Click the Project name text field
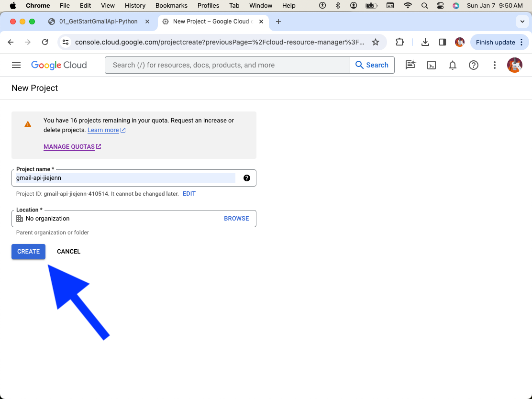The height and width of the screenshot is (399, 532). coord(125,178)
